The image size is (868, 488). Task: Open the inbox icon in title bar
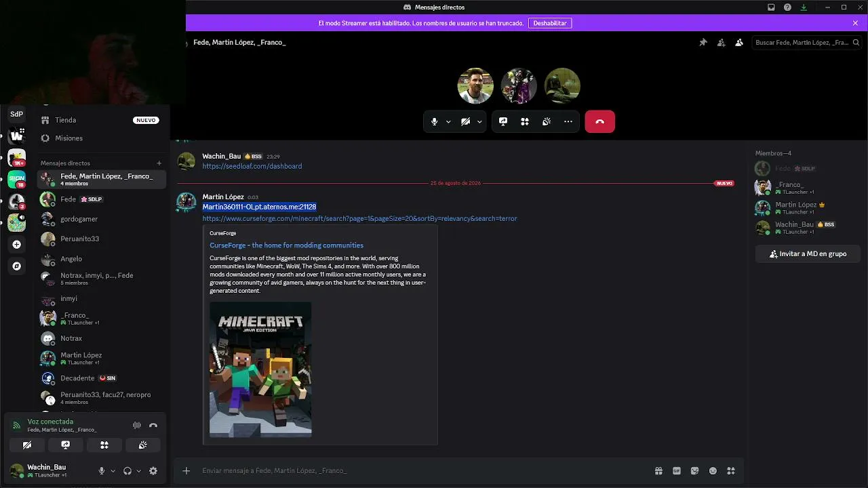(x=771, y=7)
